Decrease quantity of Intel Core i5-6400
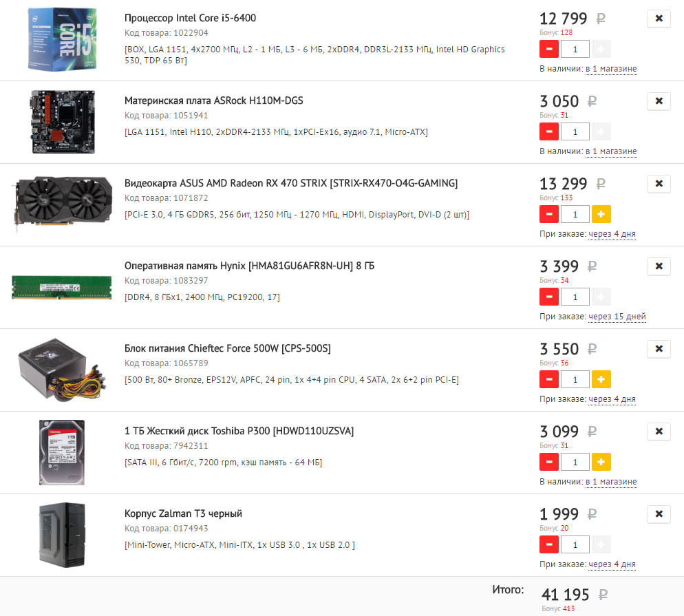The height and width of the screenshot is (616, 684). click(549, 49)
